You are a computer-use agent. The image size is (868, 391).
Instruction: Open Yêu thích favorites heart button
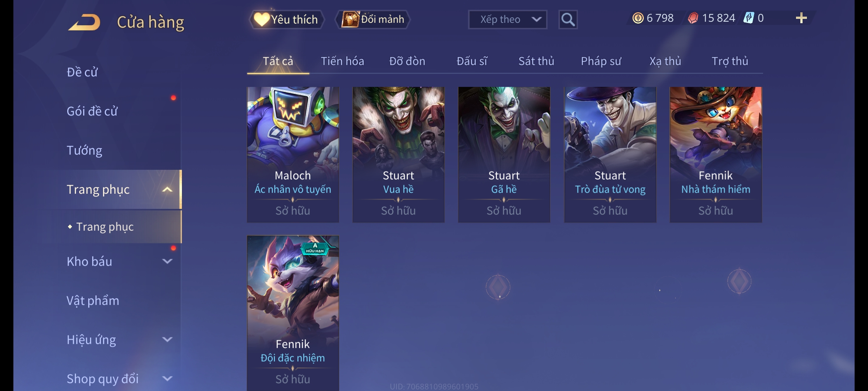pyautogui.click(x=286, y=20)
